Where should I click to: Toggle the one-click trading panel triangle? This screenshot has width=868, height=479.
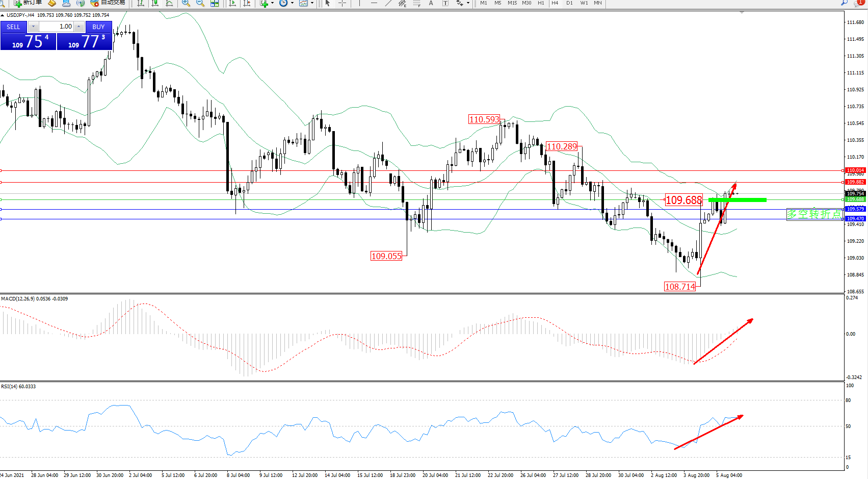coord(3,15)
